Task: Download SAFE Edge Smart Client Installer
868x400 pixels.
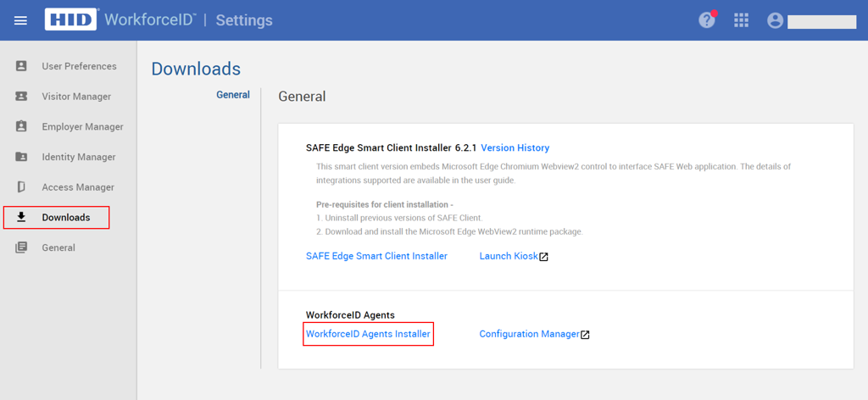Action: pyautogui.click(x=376, y=256)
